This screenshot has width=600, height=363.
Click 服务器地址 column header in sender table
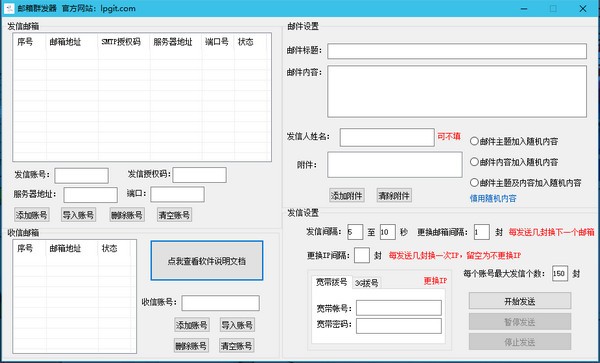point(176,42)
